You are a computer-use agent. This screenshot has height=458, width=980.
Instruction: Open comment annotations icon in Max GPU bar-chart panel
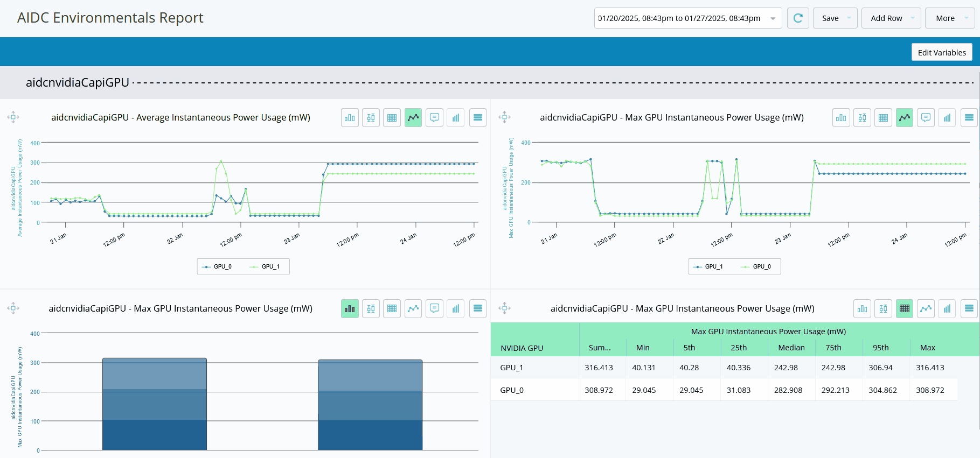click(x=434, y=309)
